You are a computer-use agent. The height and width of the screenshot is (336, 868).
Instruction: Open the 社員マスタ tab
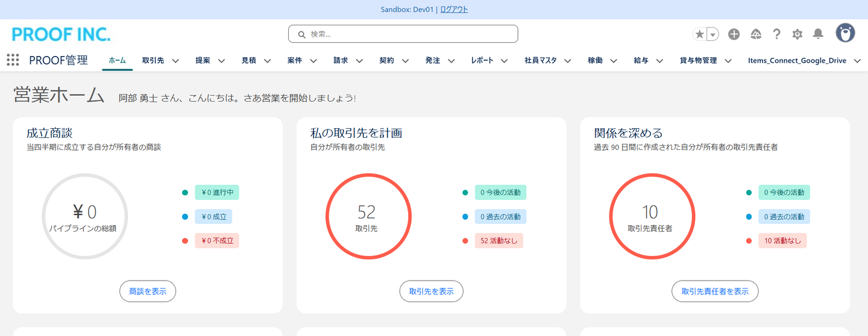pos(540,60)
